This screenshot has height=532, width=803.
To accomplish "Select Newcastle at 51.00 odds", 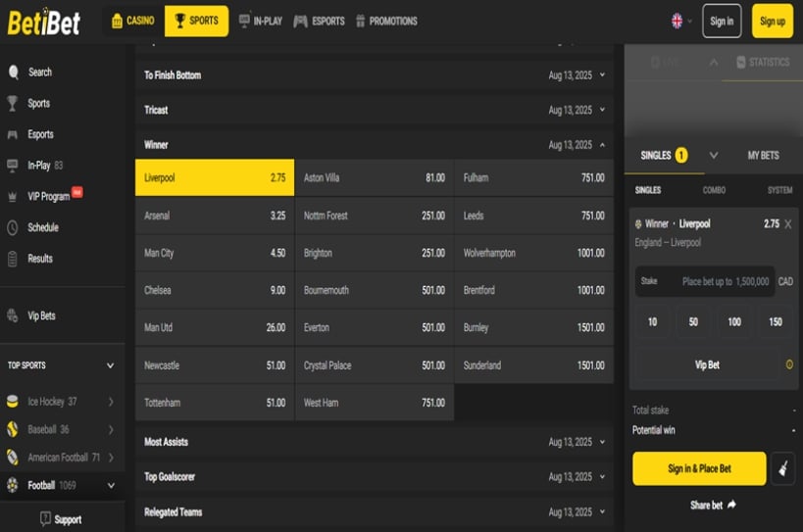I will [x=215, y=365].
